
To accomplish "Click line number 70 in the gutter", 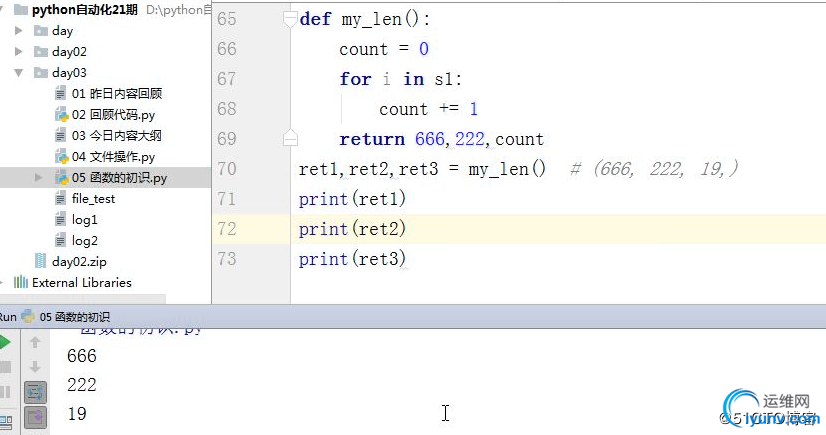I will (227, 169).
